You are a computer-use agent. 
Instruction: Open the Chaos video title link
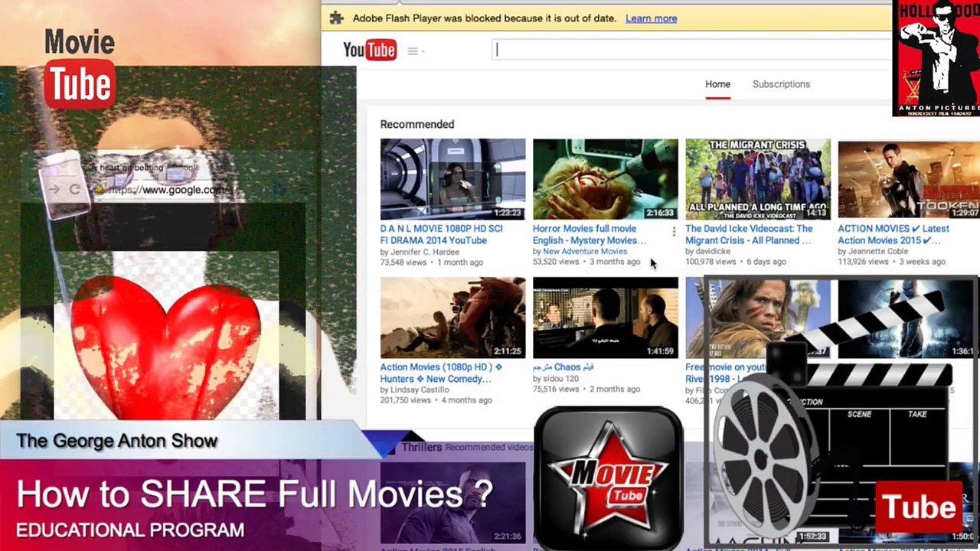tap(563, 367)
